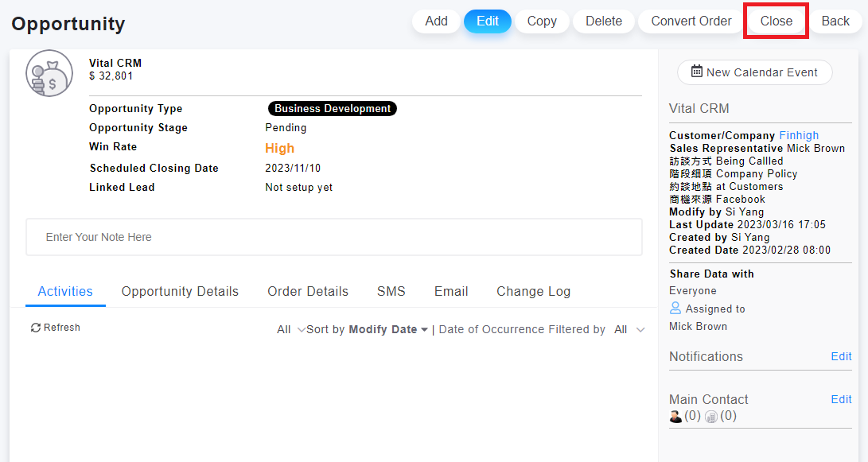Click the Enter Your Note Here field
Image resolution: width=868 pixels, height=462 pixels.
tap(333, 237)
